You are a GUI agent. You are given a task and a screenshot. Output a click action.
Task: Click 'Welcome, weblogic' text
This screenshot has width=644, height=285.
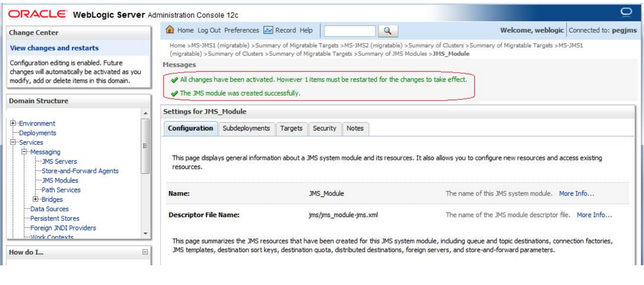point(532,30)
